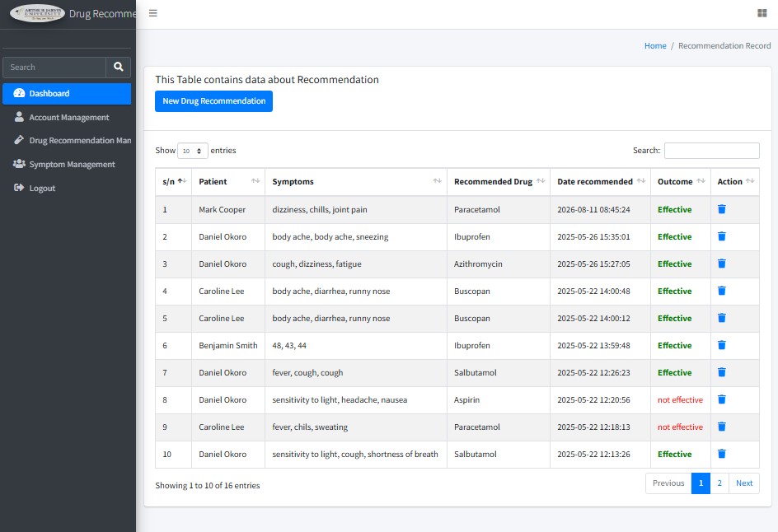Click trash icon for 14:00:12 Buscopan row

click(x=722, y=318)
